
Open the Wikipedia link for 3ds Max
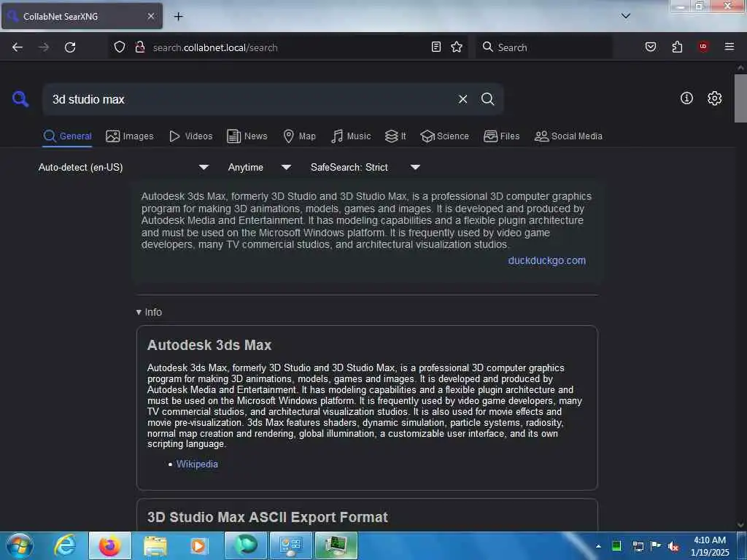pos(197,464)
